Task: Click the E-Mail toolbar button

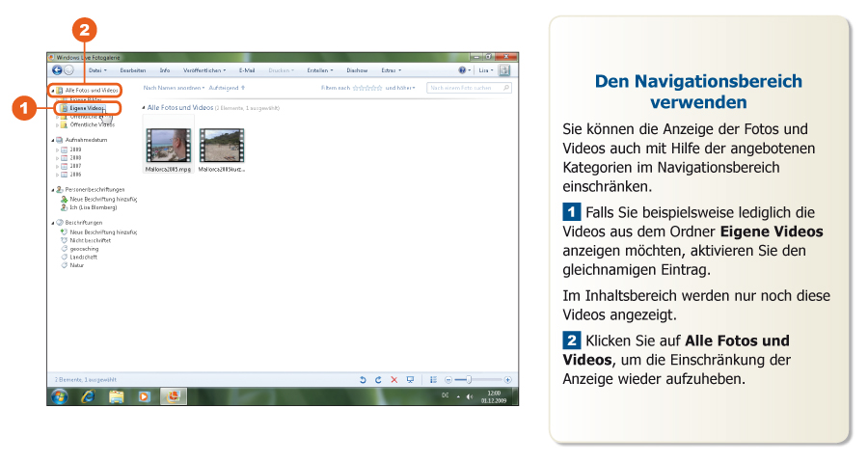Action: [x=247, y=70]
